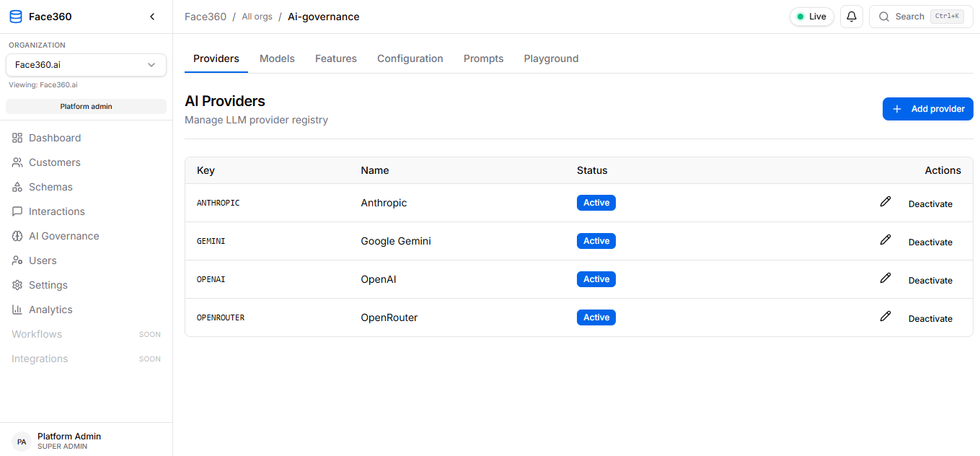Navigate to Customers in sidebar

86,162
